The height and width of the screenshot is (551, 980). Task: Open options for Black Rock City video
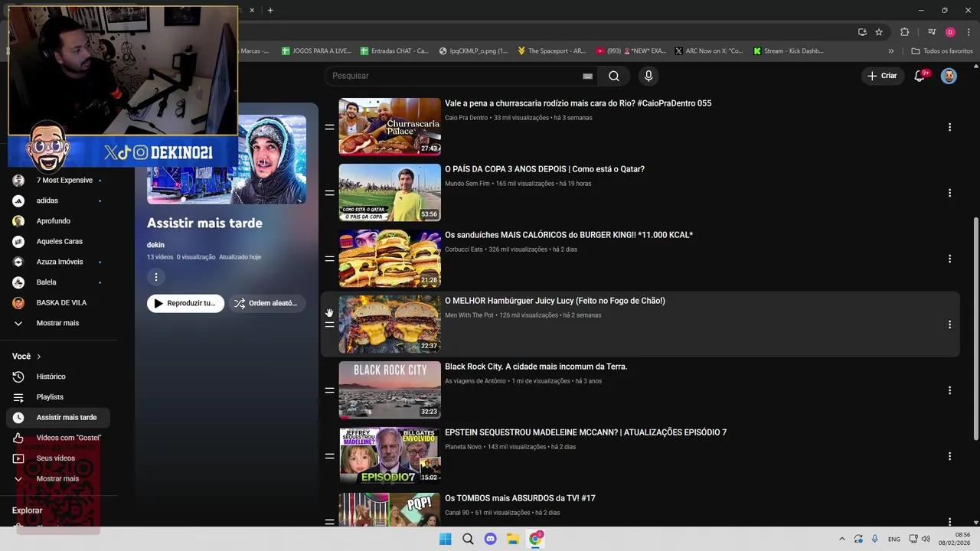coord(949,390)
